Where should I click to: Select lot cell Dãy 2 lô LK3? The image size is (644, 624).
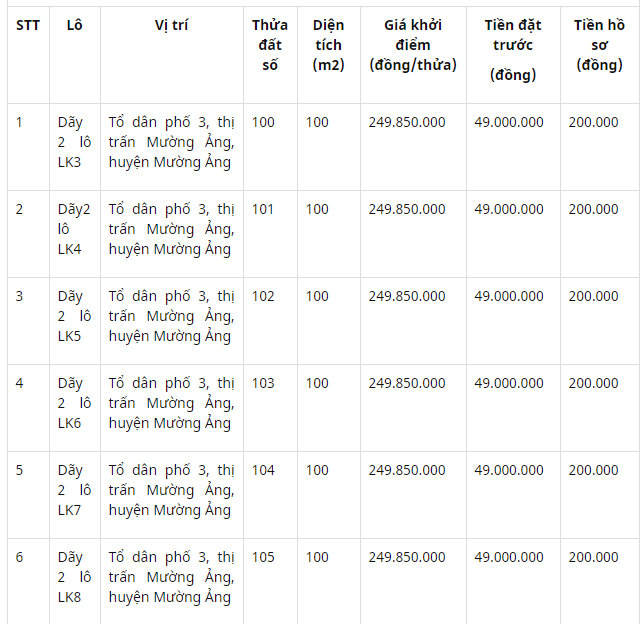click(74, 142)
